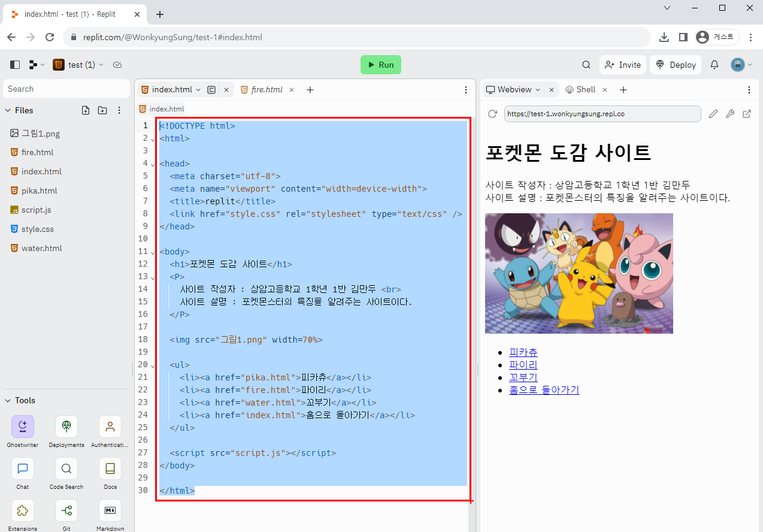
Task: Add a new tab in the editor pane
Action: [x=310, y=90]
